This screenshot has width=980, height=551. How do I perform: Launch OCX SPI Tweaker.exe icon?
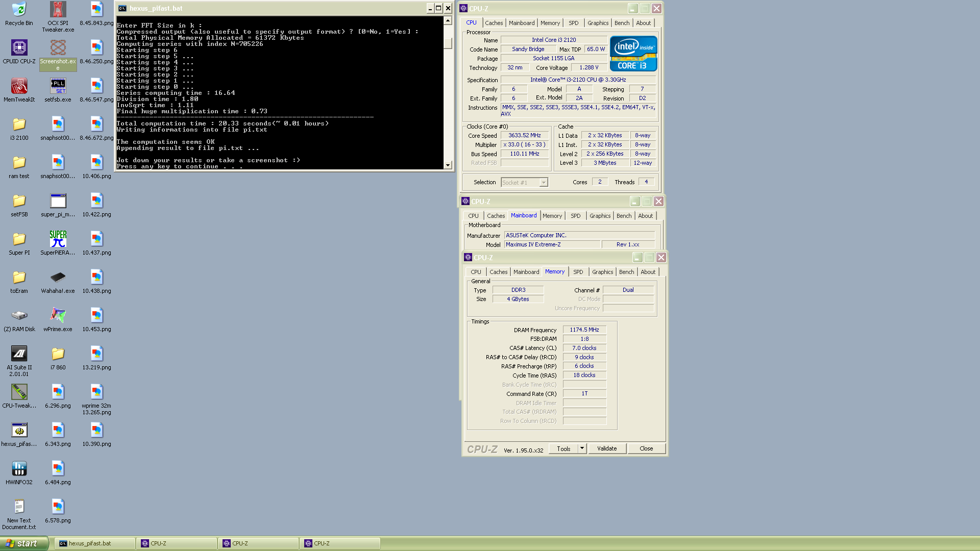(x=58, y=17)
